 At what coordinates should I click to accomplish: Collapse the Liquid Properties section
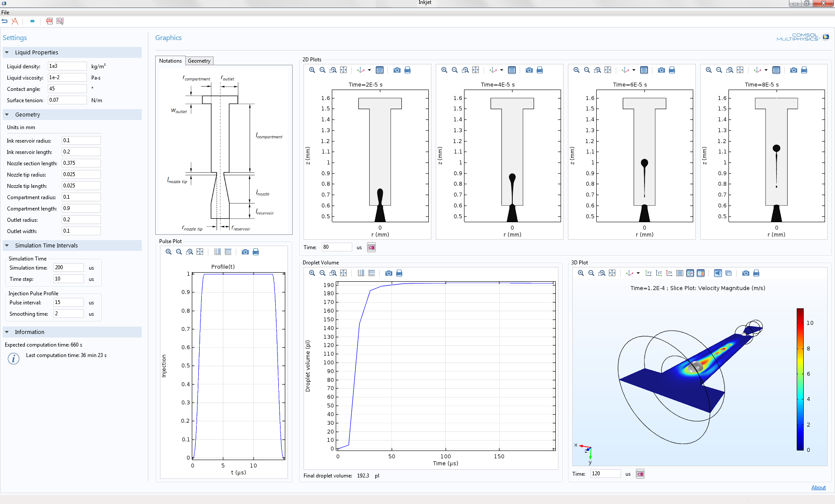coord(7,52)
